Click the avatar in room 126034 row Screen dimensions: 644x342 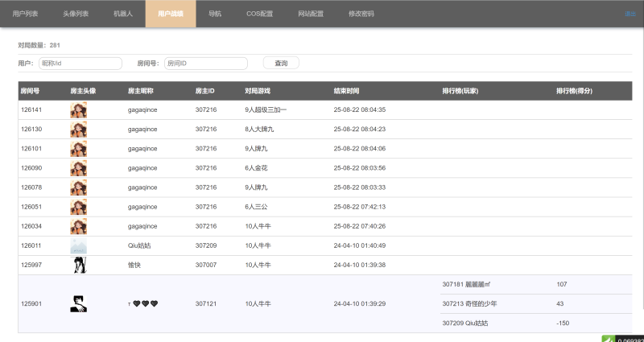pyautogui.click(x=78, y=226)
